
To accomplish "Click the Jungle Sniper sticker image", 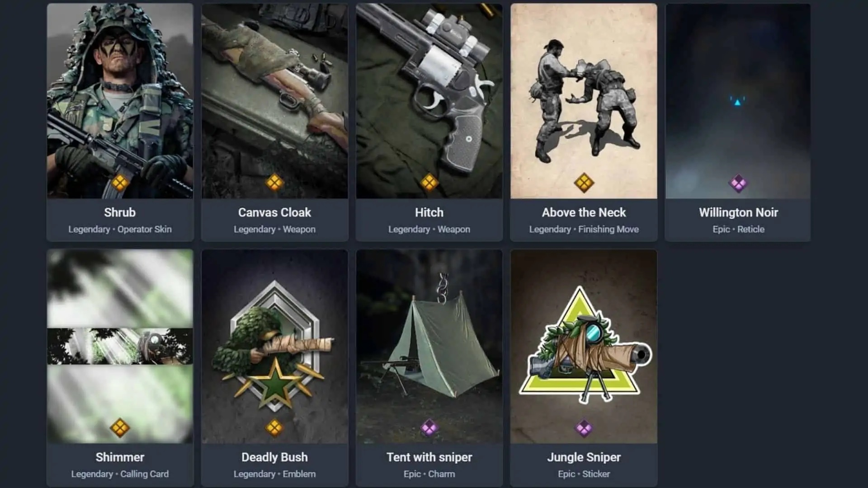I will [x=584, y=346].
